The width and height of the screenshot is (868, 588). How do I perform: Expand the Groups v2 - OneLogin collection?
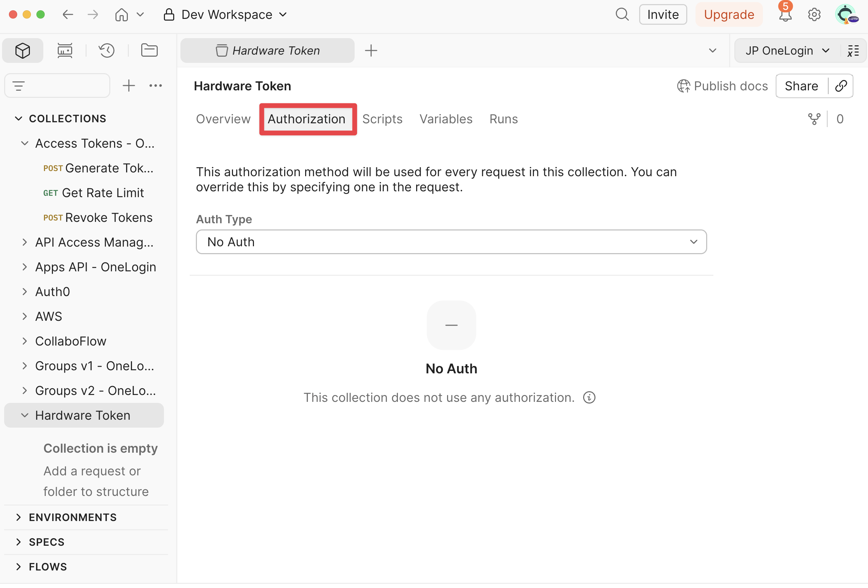[x=25, y=391]
